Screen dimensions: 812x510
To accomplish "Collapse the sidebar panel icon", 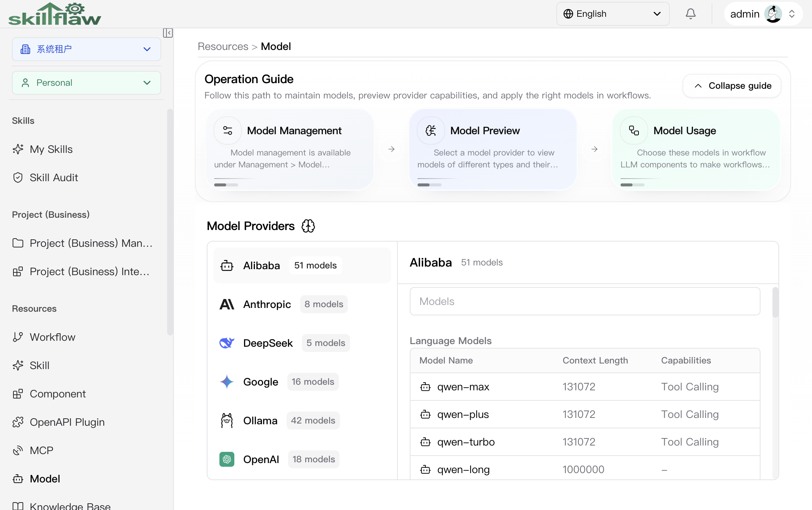I will [x=168, y=33].
